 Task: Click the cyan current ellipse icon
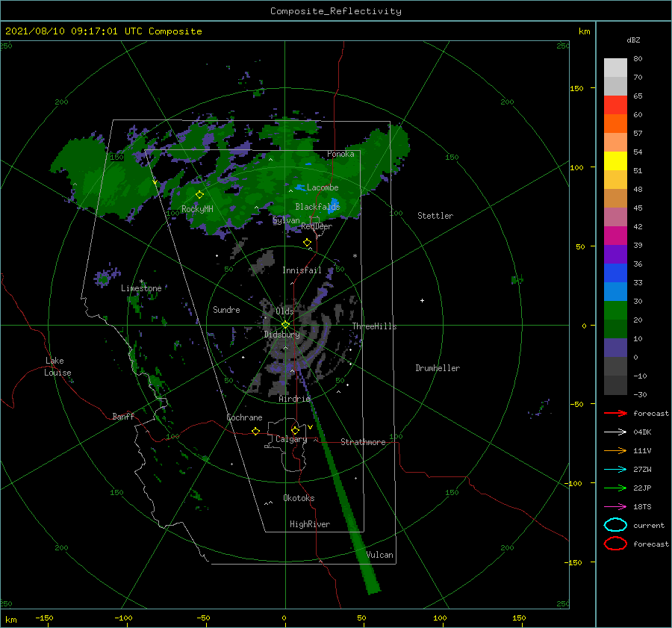(x=615, y=525)
